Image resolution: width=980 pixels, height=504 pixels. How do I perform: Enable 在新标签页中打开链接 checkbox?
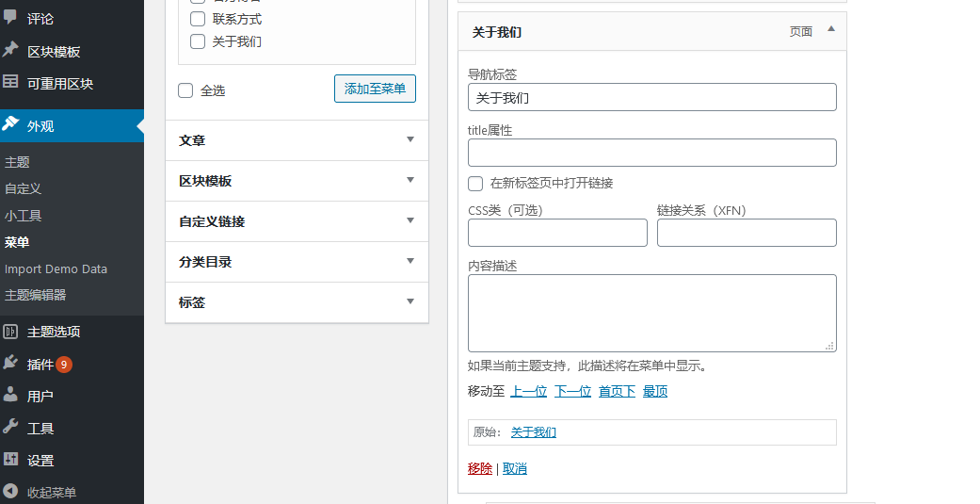(x=475, y=183)
